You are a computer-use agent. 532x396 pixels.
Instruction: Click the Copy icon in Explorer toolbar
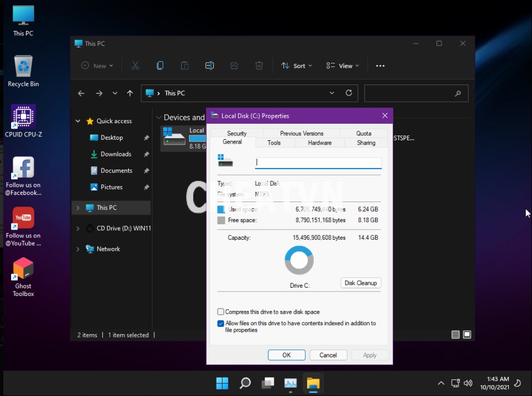click(x=160, y=66)
